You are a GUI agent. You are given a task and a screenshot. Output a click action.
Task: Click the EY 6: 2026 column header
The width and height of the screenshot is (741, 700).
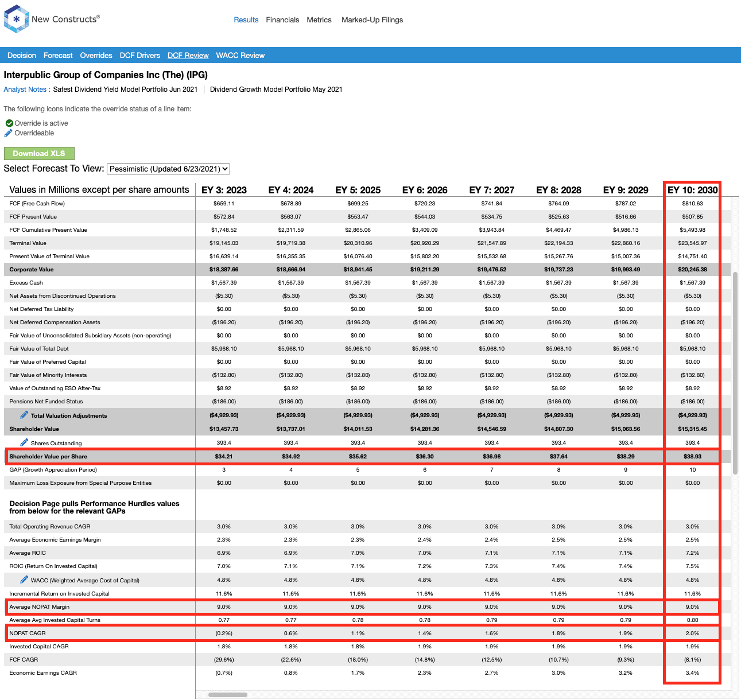[x=425, y=190]
